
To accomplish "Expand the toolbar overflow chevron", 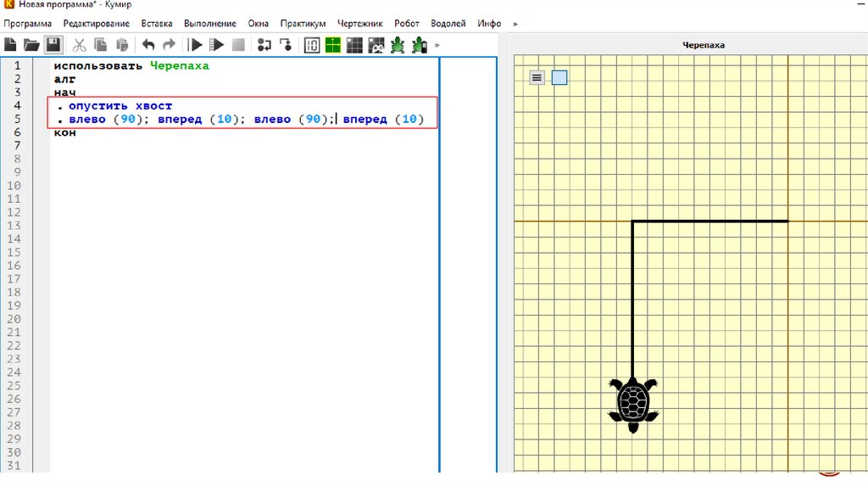I will [x=437, y=45].
